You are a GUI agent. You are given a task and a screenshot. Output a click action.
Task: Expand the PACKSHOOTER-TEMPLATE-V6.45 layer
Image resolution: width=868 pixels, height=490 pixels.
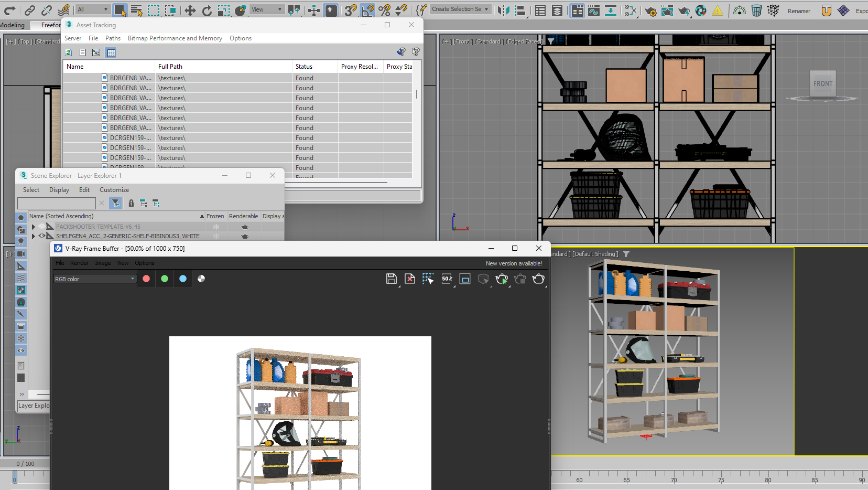point(34,227)
